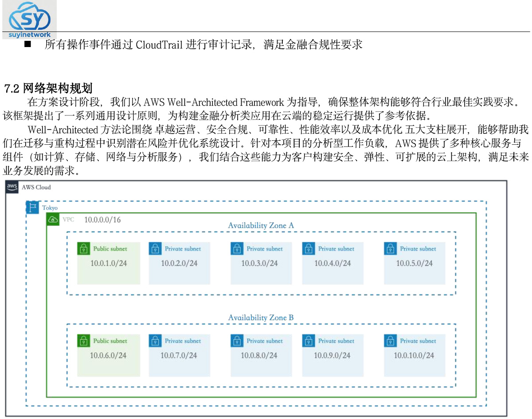Viewport: 532px width, 419px height.
Task: Click Public subnet label above 10.0.6.0/24
Action: coord(110,341)
